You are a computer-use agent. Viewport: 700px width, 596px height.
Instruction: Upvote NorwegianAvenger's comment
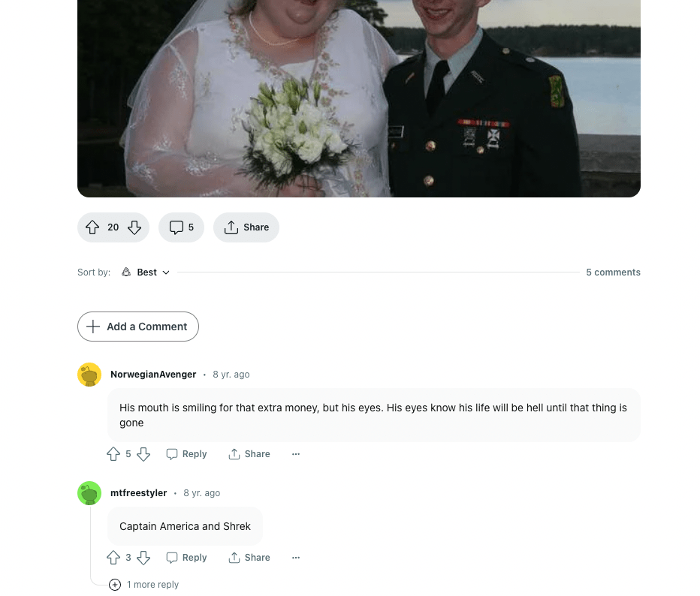pos(113,454)
